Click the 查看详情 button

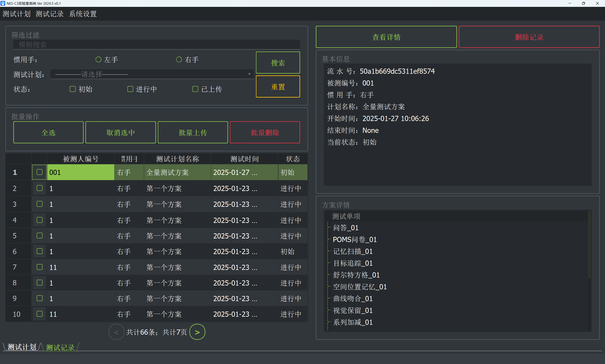(386, 37)
